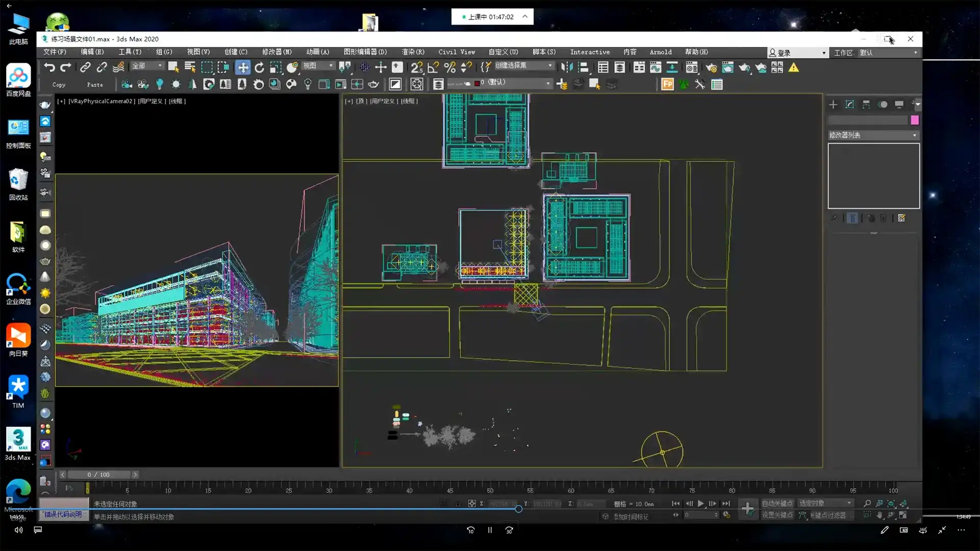Image resolution: width=980 pixels, height=551 pixels.
Task: Click the teapot render icon
Action: 744,67
